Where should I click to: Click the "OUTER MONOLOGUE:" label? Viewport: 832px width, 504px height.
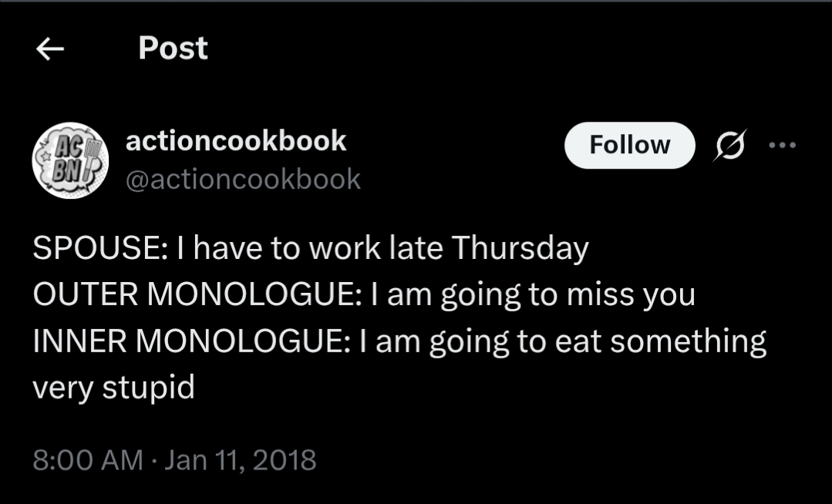pos(195,295)
